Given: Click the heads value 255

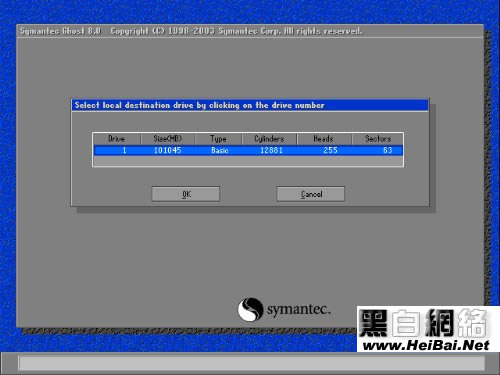Looking at the screenshot, I should tap(330, 150).
